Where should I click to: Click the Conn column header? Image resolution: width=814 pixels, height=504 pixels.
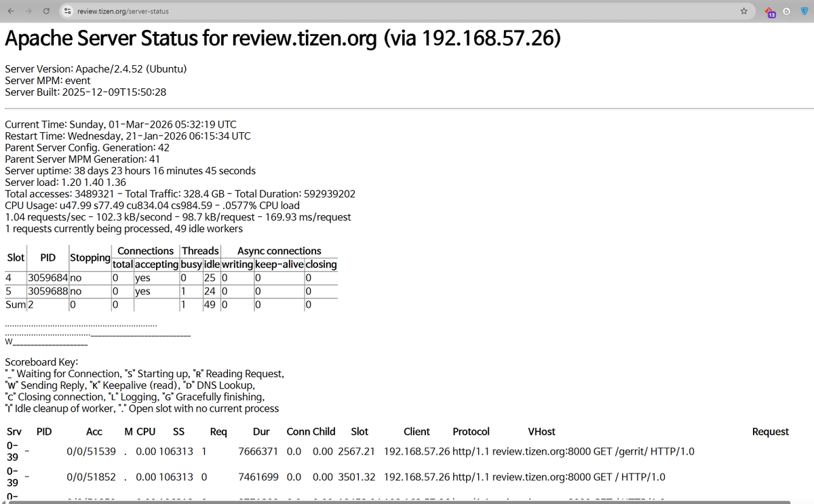coord(298,431)
